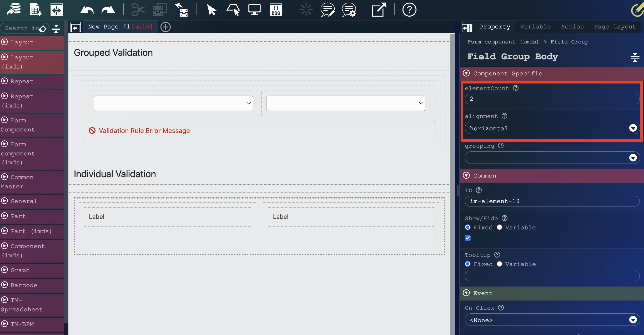Select Variable radio under Show/Hide
Viewport: 644px width, 335px height.
click(x=500, y=227)
